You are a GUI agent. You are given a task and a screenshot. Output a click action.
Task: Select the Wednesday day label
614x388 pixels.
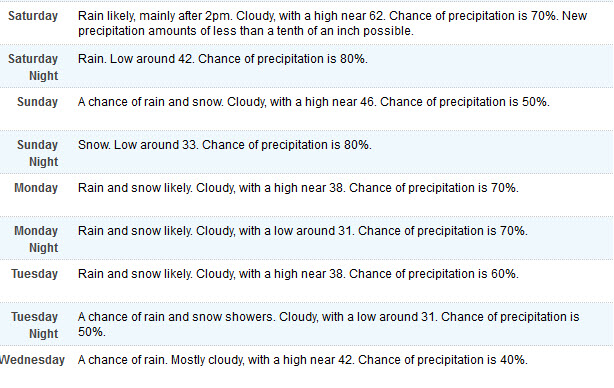(x=32, y=360)
